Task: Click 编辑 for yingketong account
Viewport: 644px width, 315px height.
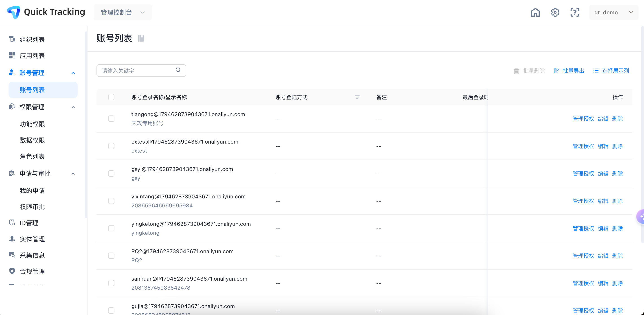Action: pos(603,228)
